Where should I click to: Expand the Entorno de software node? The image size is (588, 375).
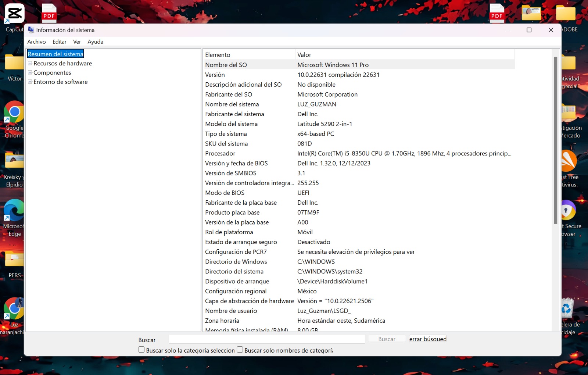(30, 82)
